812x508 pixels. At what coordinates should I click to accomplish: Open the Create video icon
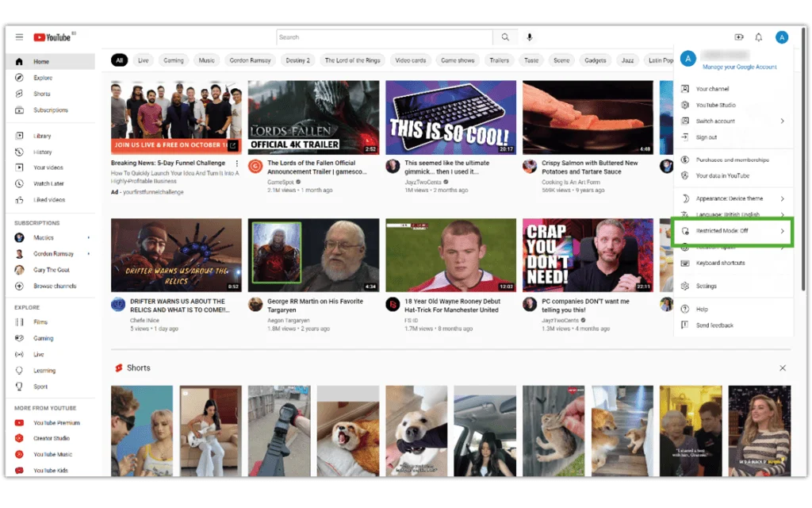739,37
